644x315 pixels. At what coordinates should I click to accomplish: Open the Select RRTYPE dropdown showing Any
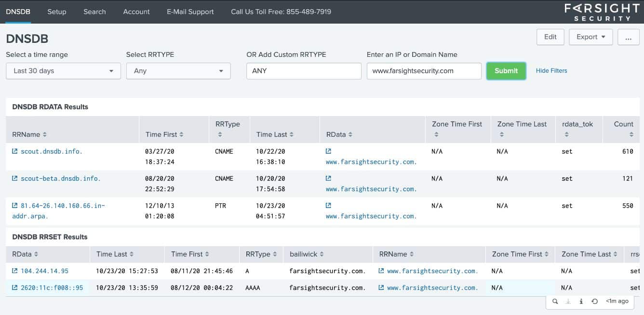coord(178,71)
